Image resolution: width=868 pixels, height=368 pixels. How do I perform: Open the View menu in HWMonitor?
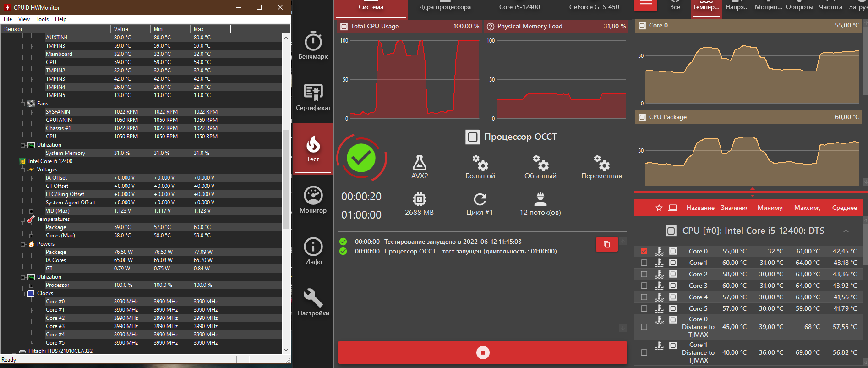click(24, 19)
